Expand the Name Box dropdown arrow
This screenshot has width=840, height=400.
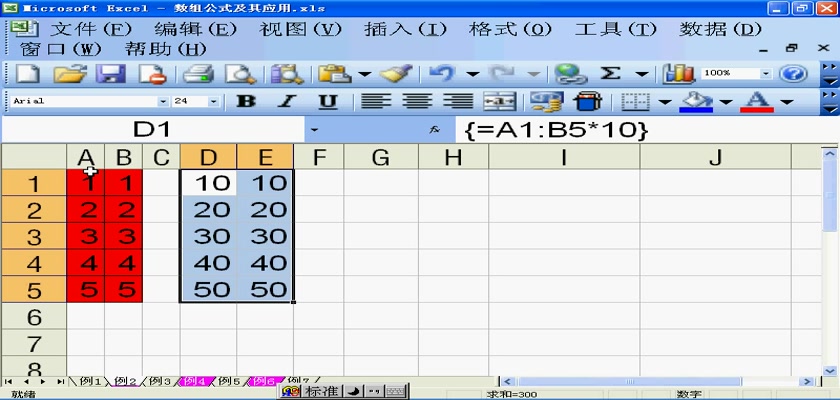click(x=314, y=130)
